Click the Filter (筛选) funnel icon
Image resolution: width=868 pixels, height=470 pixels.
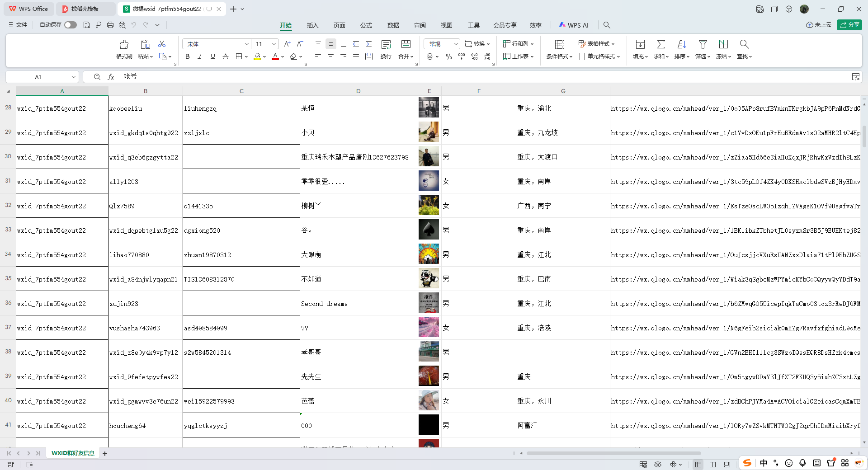(703, 44)
